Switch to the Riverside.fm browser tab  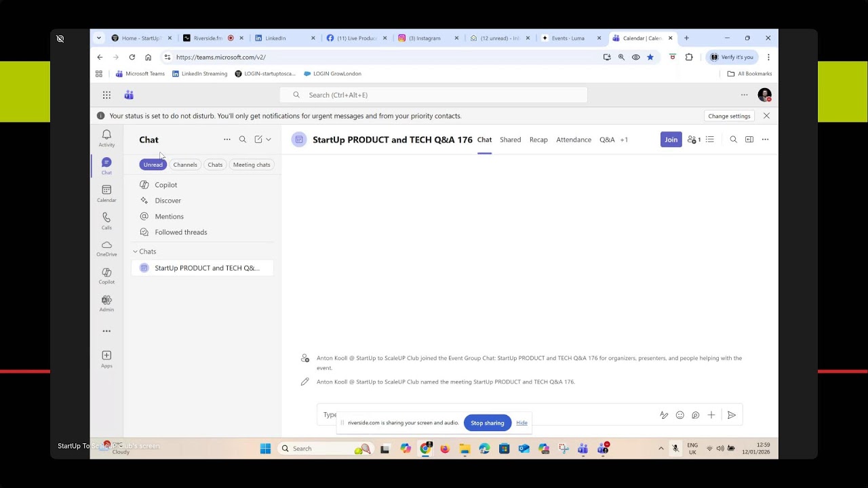click(x=213, y=38)
